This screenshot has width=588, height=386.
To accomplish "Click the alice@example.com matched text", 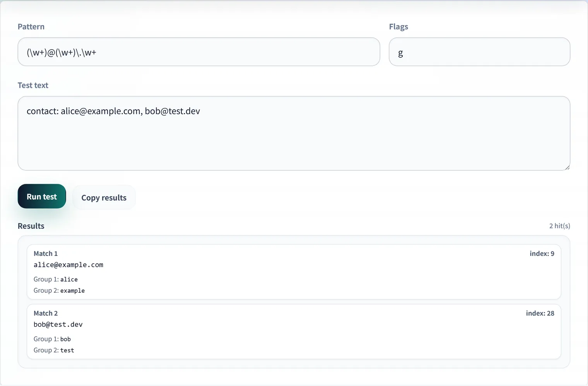I will [x=68, y=265].
